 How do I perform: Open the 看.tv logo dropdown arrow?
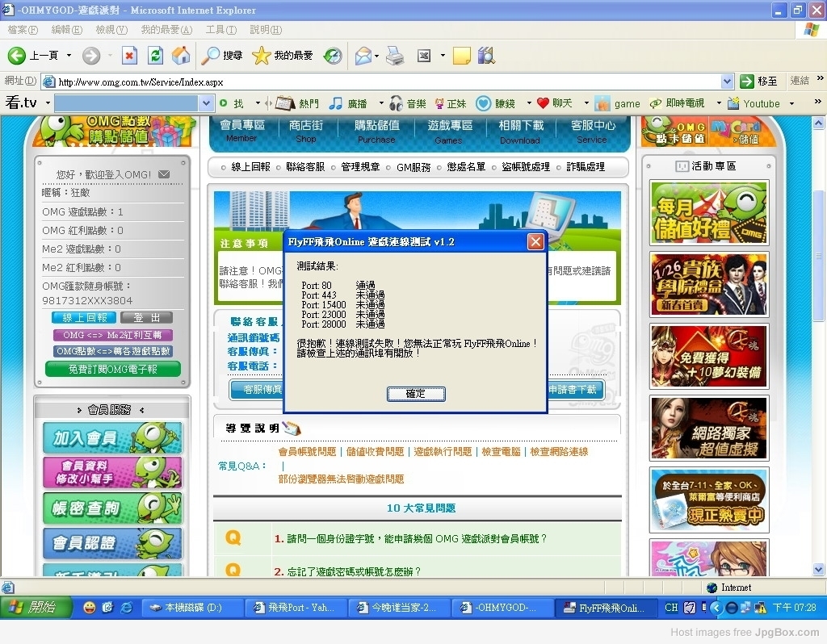48,103
